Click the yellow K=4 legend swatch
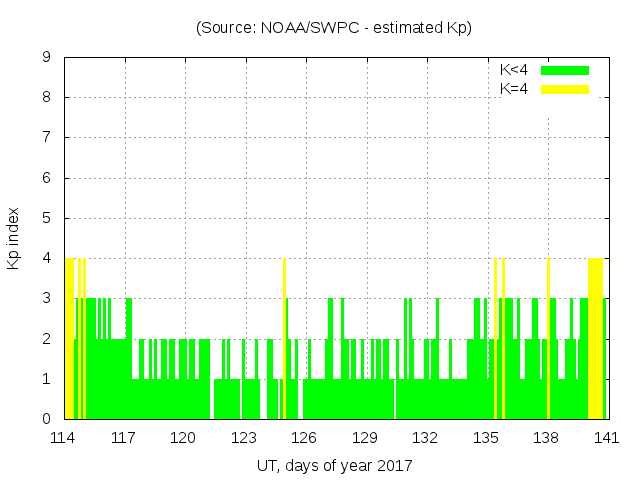 (564, 89)
